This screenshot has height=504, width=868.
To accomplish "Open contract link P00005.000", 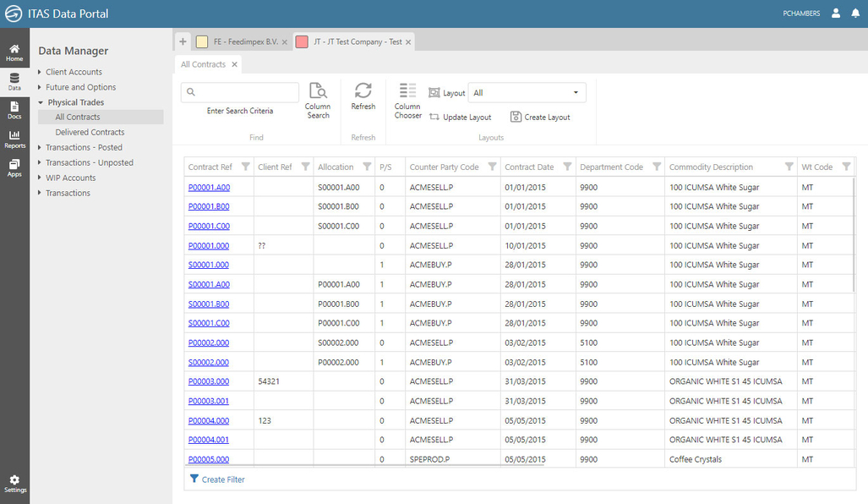I will [208, 459].
